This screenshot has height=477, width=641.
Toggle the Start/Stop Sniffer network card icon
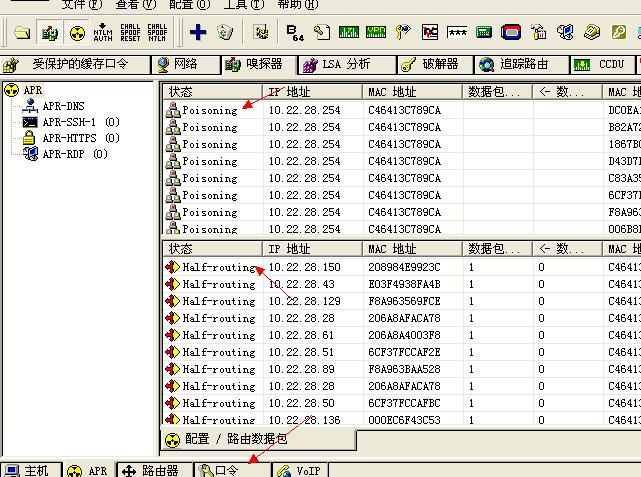click(49, 32)
